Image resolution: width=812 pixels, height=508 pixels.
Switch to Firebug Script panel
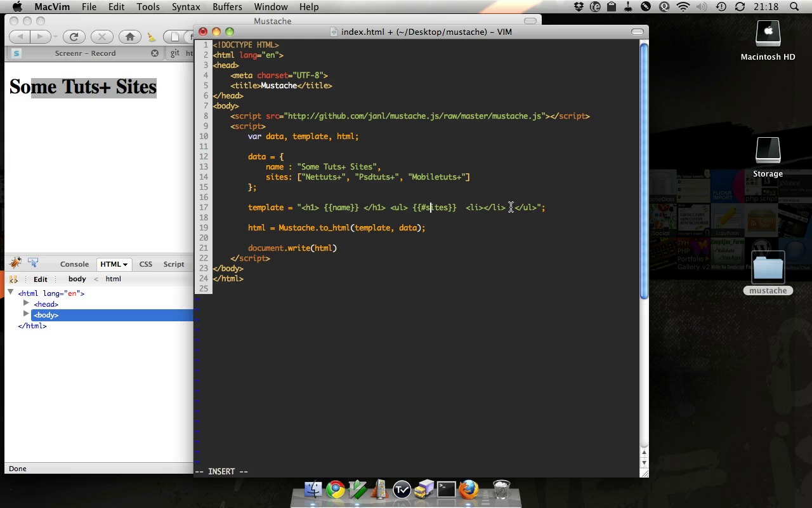pos(174,264)
